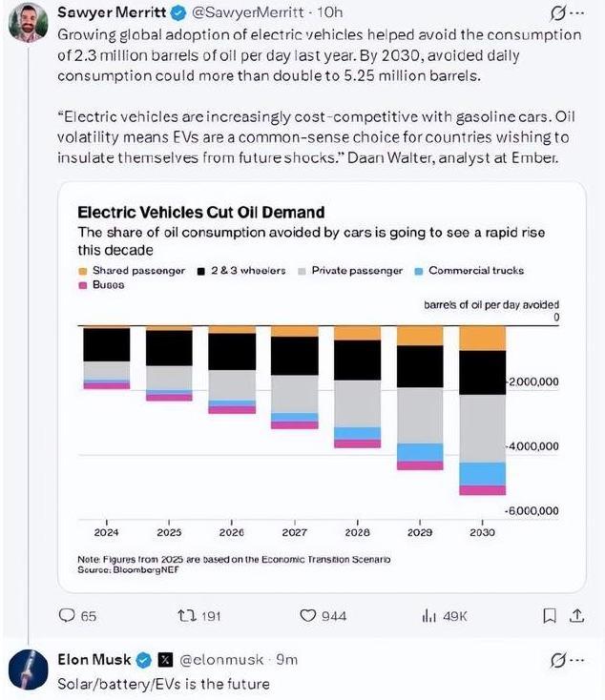
Task: Click the Grok icon on Elon Musk's reply
Action: (x=557, y=659)
